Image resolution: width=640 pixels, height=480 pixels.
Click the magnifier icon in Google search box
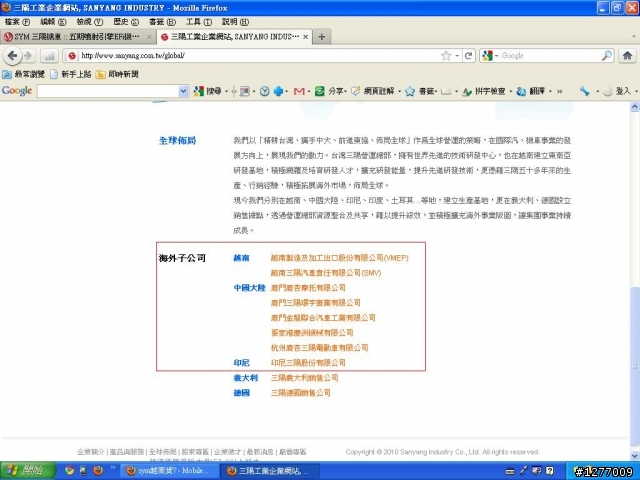pyautogui.click(x=607, y=56)
